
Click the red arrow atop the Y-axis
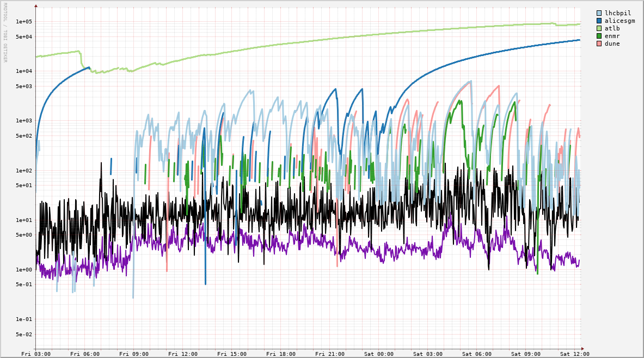pos(36,7)
